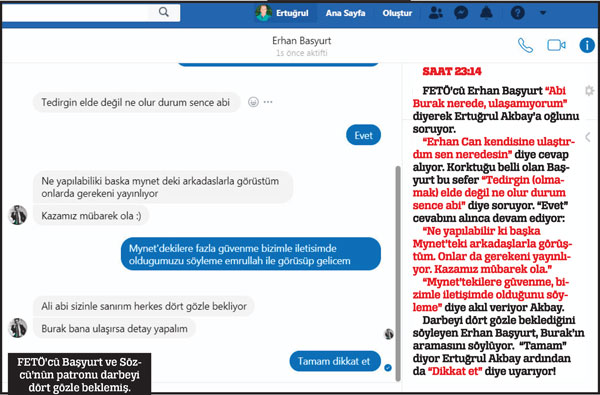Start a video call with Erhan Basyurt
Viewport: 600px width, 395px height.
[556, 45]
